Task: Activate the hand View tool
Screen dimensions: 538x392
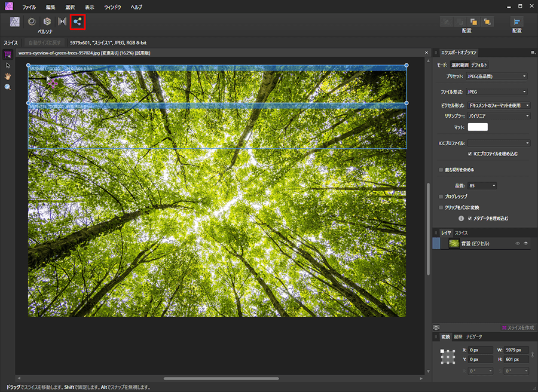Action: point(8,76)
